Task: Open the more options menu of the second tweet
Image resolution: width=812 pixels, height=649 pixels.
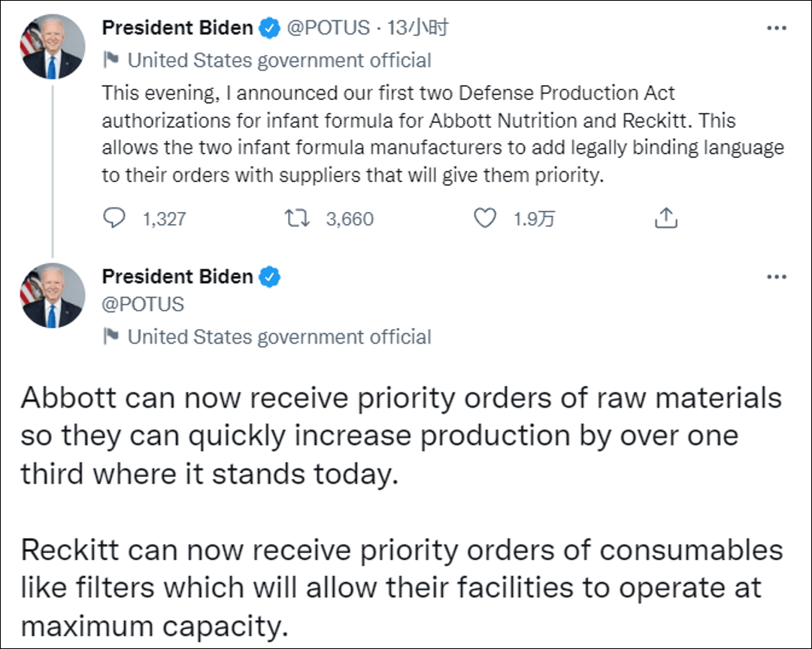Action: coord(776,277)
